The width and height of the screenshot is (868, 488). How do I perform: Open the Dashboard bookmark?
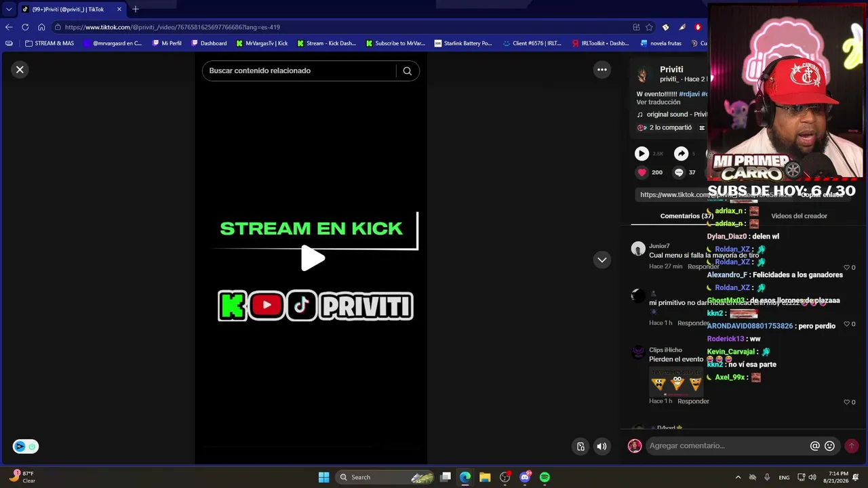click(x=209, y=43)
